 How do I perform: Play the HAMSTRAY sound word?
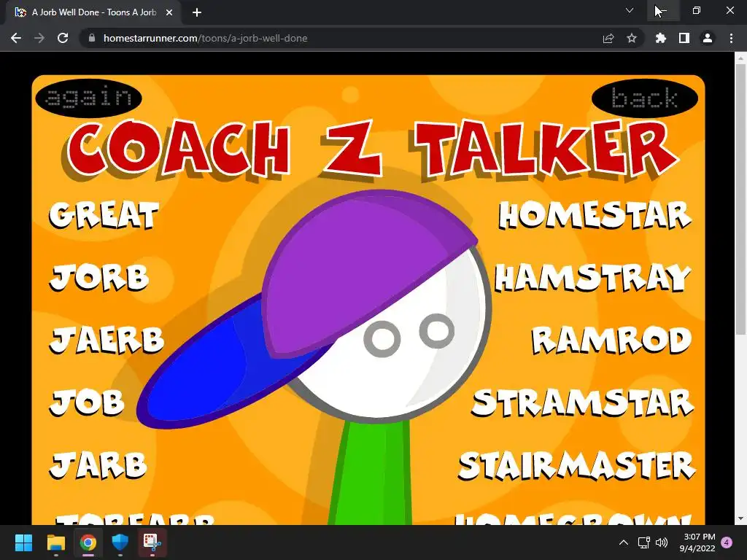click(x=593, y=278)
